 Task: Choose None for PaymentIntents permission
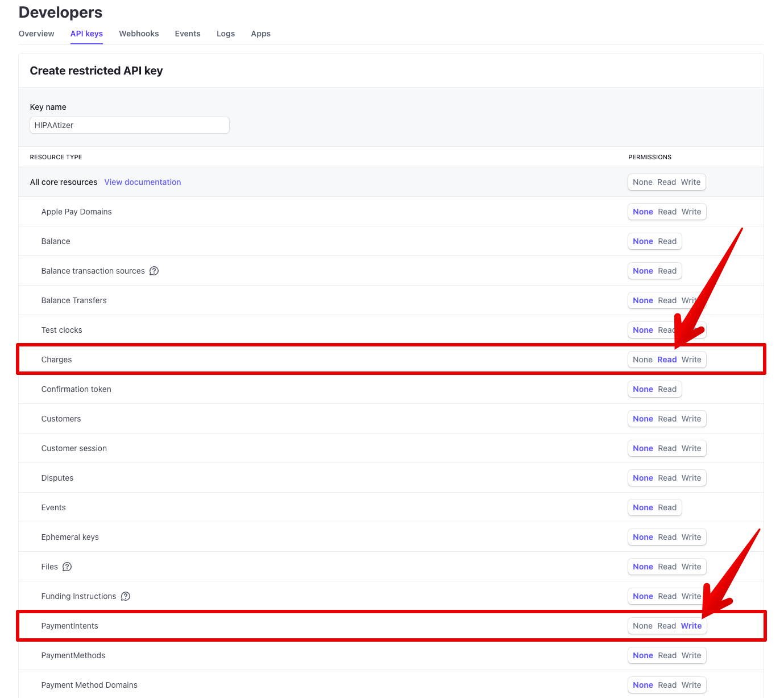pyautogui.click(x=642, y=626)
